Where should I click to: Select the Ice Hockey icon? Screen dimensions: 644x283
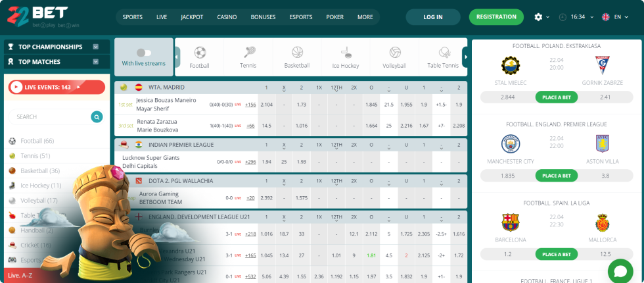346,52
